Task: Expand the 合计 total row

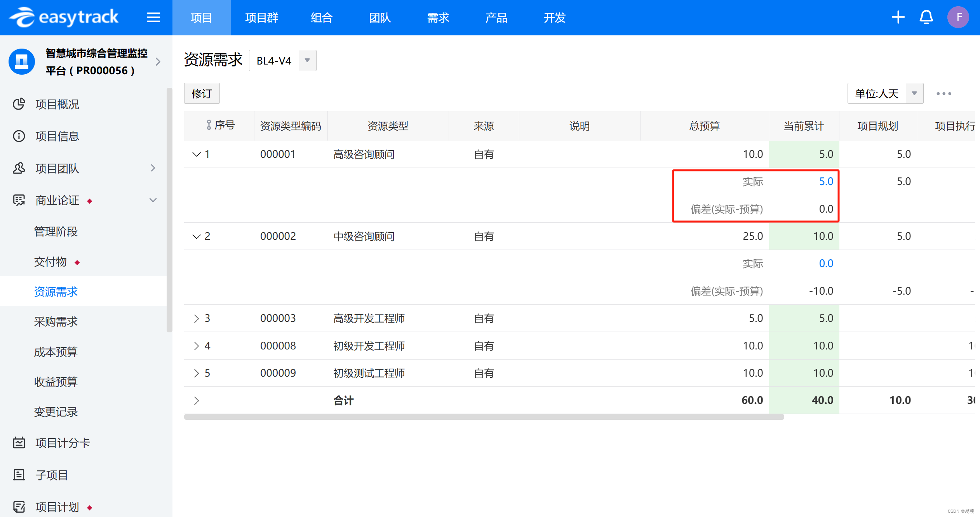Action: coord(197,400)
